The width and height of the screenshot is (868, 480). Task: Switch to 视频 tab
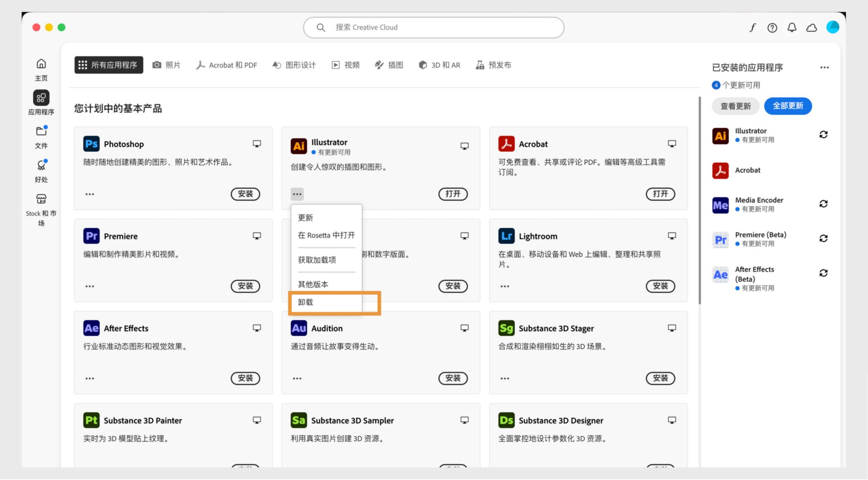(x=346, y=65)
